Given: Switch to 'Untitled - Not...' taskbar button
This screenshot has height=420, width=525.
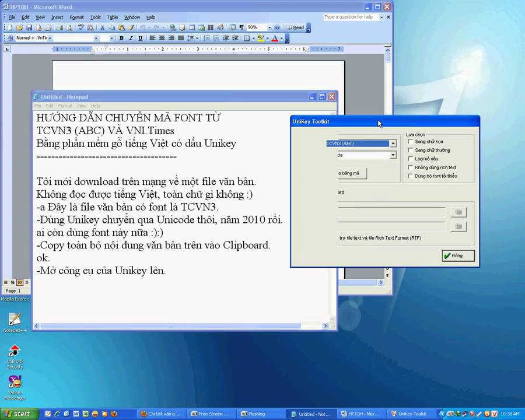Looking at the screenshot, I should coord(310,414).
